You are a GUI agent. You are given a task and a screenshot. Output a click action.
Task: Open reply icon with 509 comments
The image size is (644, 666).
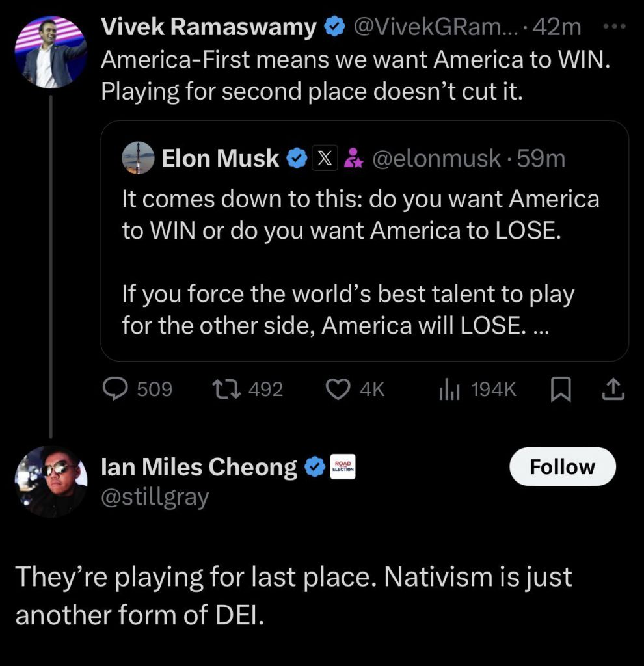116,389
